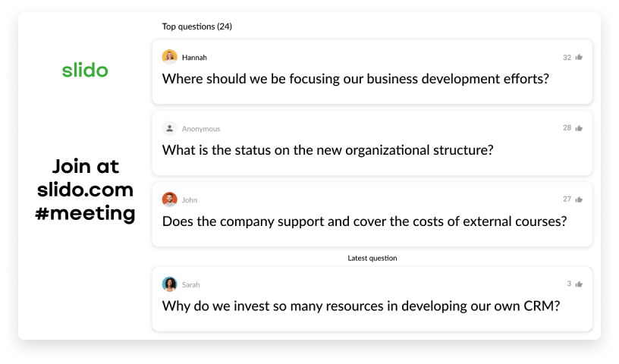Screen dimensions: 619x364
Task: Upvote Hannah's question with the thumbs-up icon
Action: tap(579, 57)
